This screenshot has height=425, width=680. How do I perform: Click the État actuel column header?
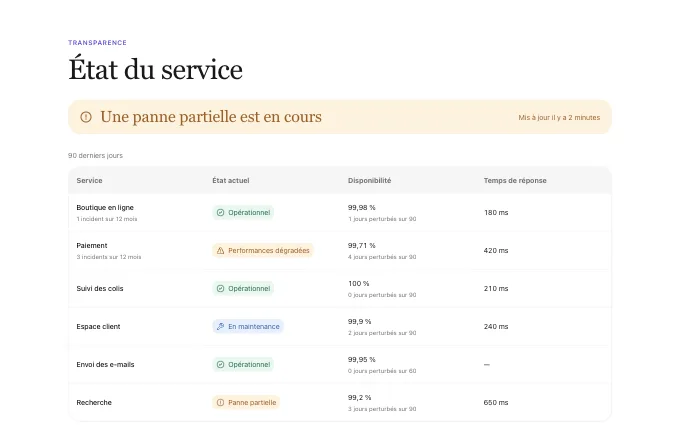click(x=231, y=180)
